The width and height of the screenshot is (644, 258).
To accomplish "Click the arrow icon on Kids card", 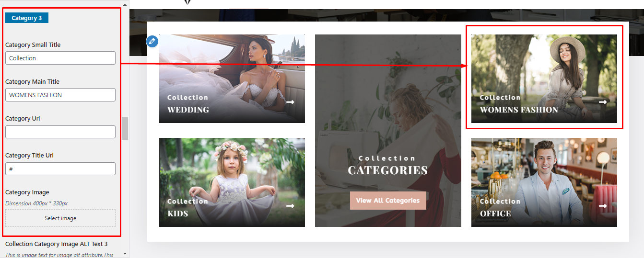I will coord(290,206).
